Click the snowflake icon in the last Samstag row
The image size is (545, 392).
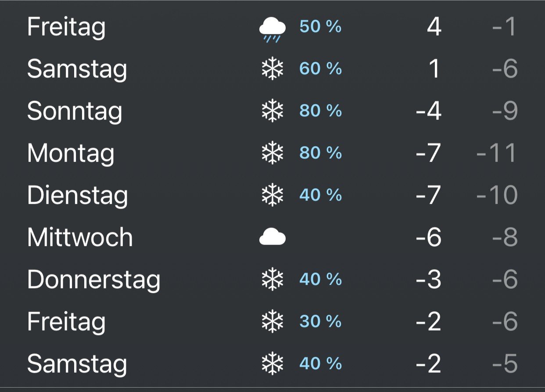(x=272, y=364)
